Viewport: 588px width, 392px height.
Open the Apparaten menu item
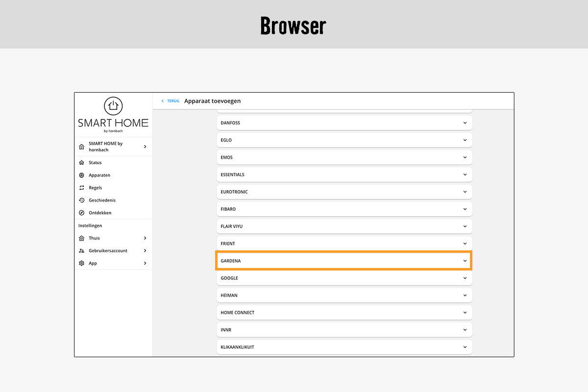[113, 175]
